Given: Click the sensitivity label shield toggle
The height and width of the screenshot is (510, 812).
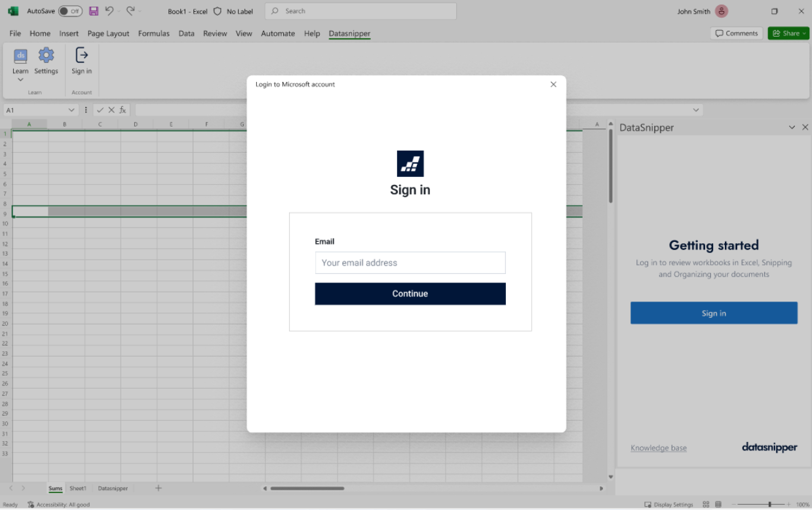Looking at the screenshot, I should (216, 10).
